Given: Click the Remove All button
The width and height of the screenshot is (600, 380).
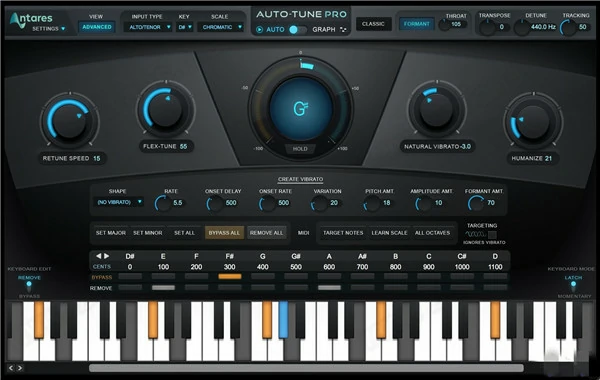Looking at the screenshot, I should [267, 233].
